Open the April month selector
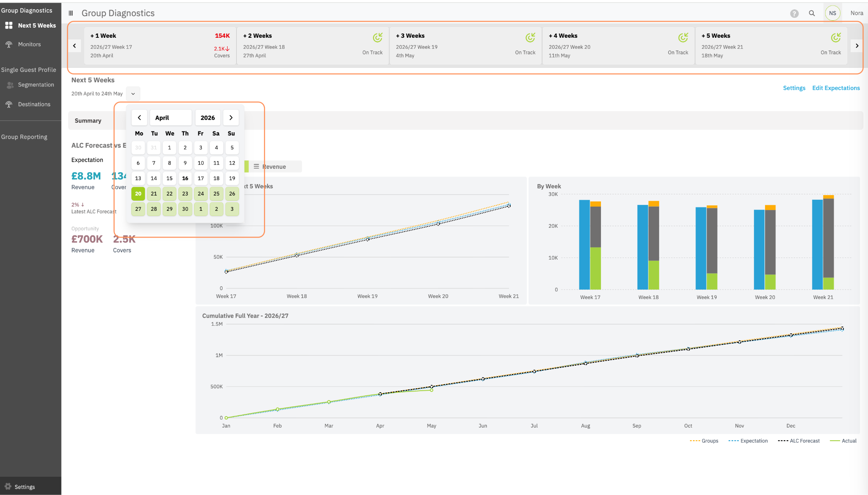This screenshot has height=495, width=868. tap(170, 117)
